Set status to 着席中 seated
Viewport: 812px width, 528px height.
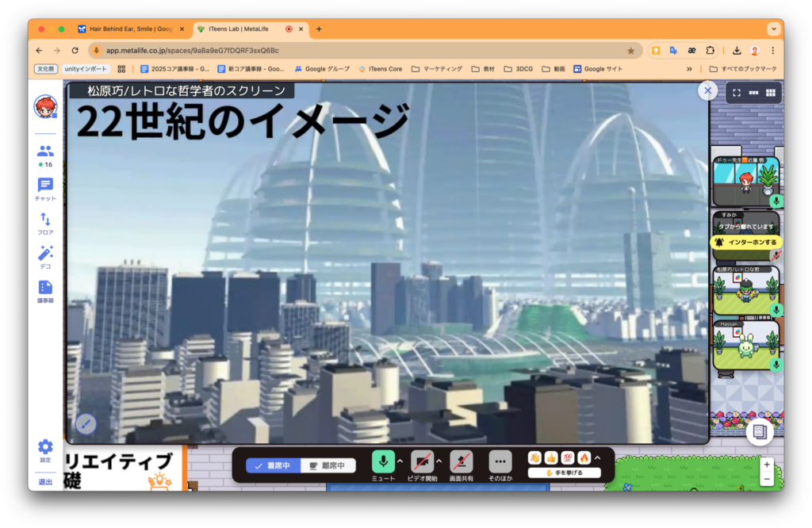point(273,465)
